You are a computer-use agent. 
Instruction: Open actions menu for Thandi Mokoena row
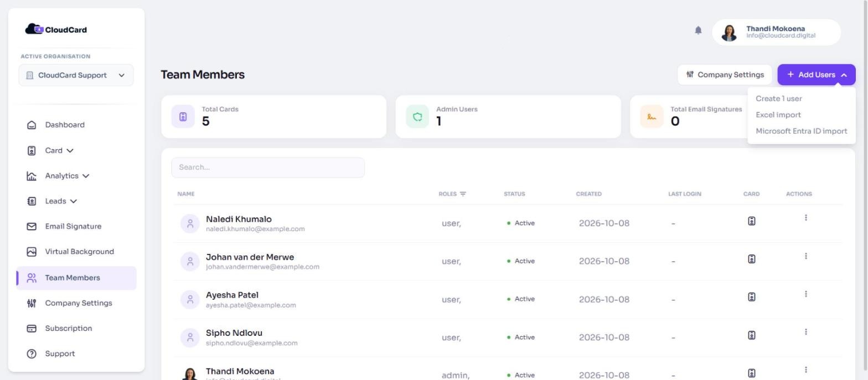(x=805, y=369)
